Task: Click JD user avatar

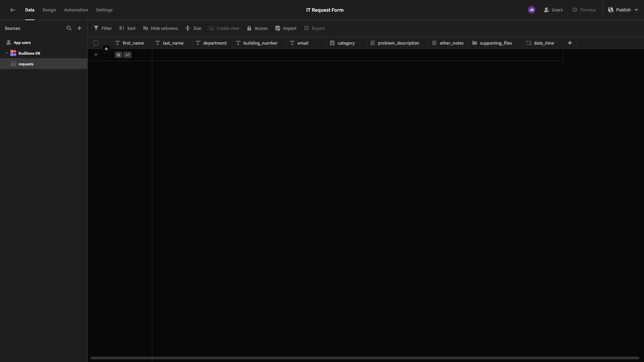Action: 531,10
